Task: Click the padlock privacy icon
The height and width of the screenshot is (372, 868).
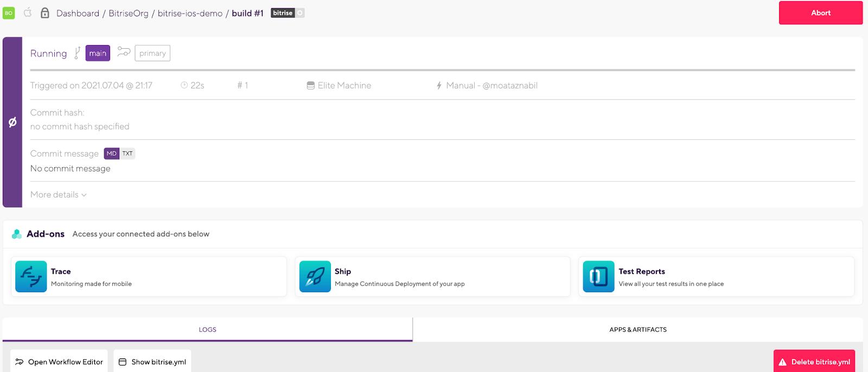Action: pos(45,12)
